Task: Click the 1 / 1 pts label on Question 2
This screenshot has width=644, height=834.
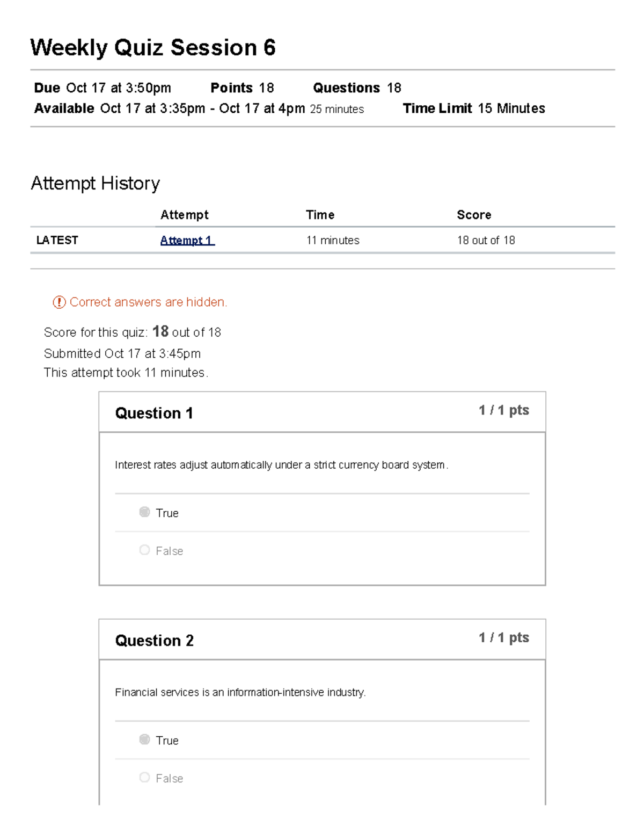Action: 503,637
